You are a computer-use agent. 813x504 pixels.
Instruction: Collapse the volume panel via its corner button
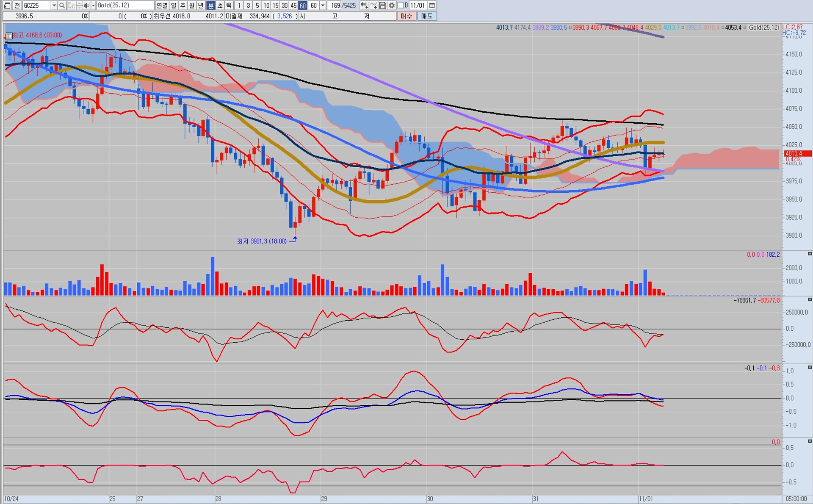(x=810, y=254)
